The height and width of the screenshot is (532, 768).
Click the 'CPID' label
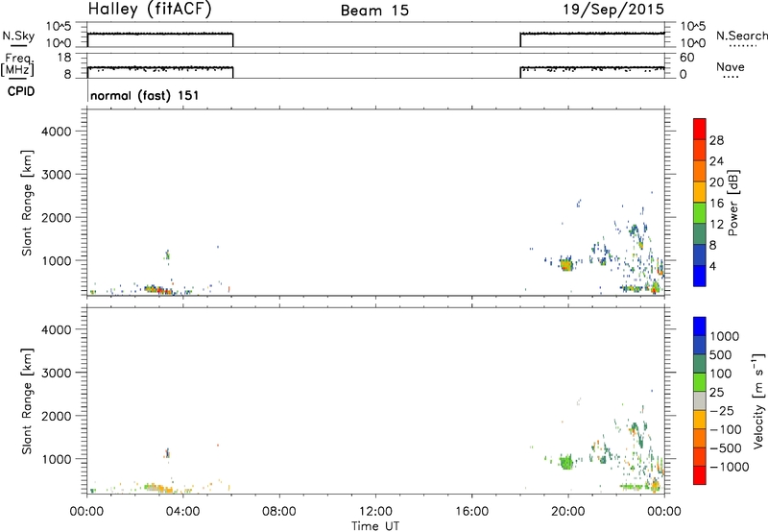click(x=21, y=91)
